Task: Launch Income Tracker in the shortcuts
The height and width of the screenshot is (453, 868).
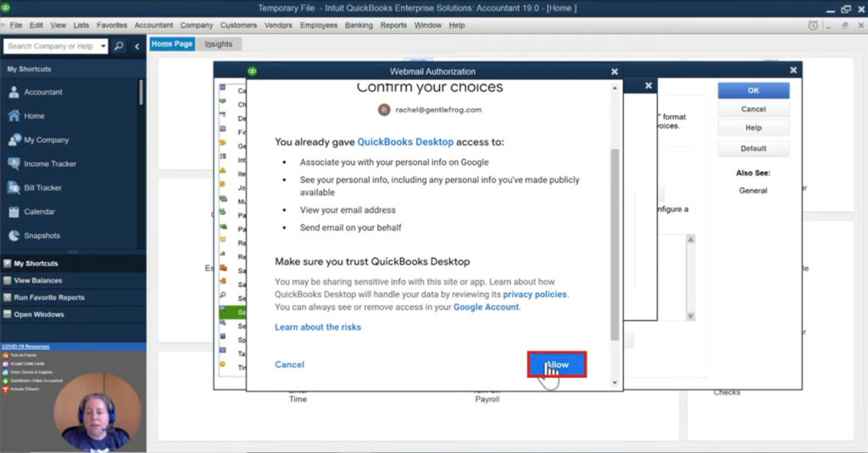Action: (x=14, y=163)
